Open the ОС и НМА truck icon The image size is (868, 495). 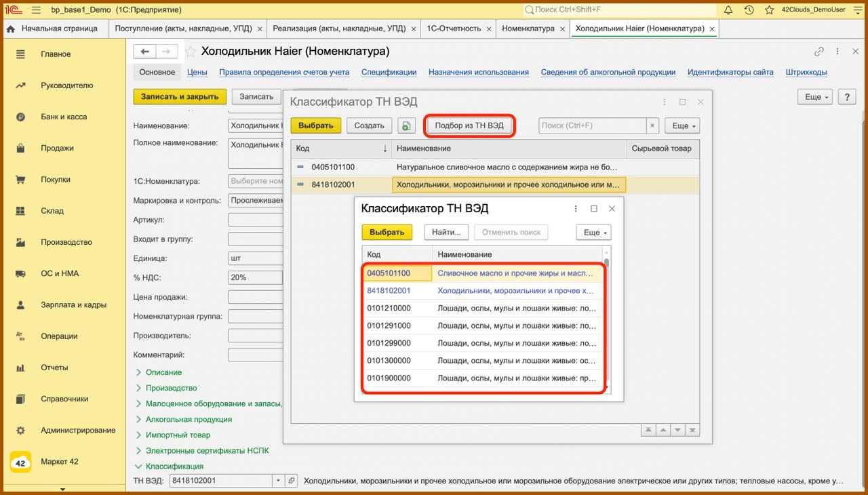[20, 273]
